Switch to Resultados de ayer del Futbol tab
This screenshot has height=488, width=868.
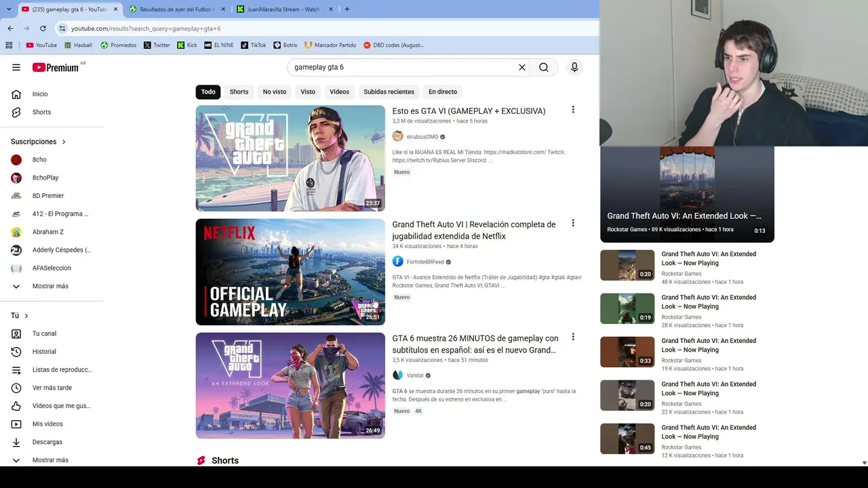[x=176, y=9]
